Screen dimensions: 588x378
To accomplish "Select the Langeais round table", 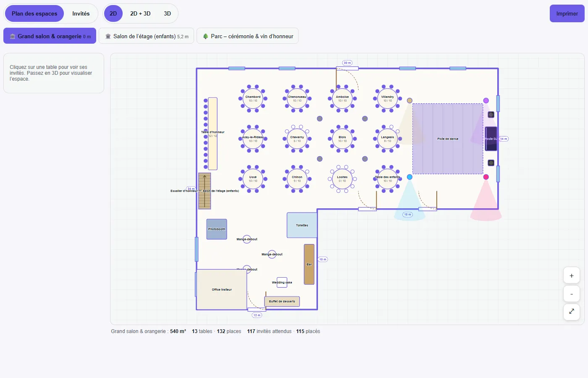I will click(x=387, y=139).
